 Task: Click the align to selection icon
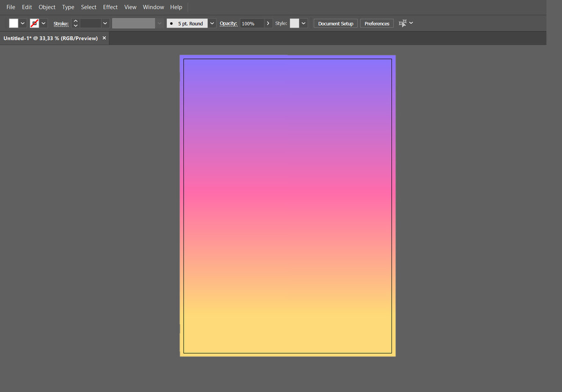pyautogui.click(x=402, y=23)
